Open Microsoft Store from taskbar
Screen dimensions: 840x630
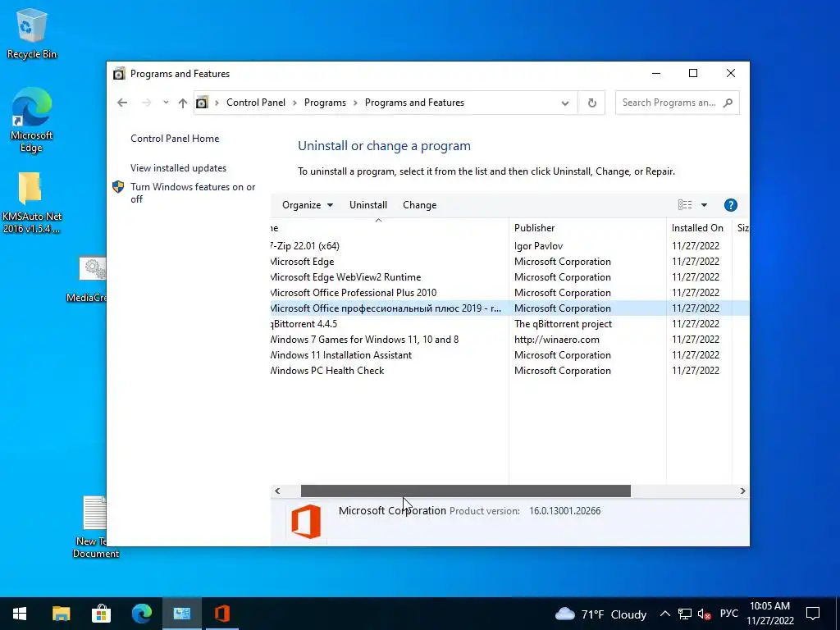(101, 614)
